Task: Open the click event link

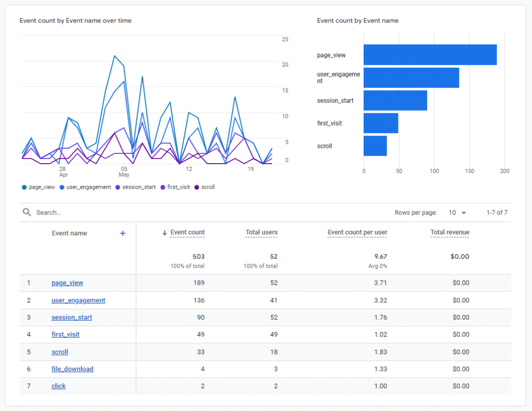Action: pos(58,386)
